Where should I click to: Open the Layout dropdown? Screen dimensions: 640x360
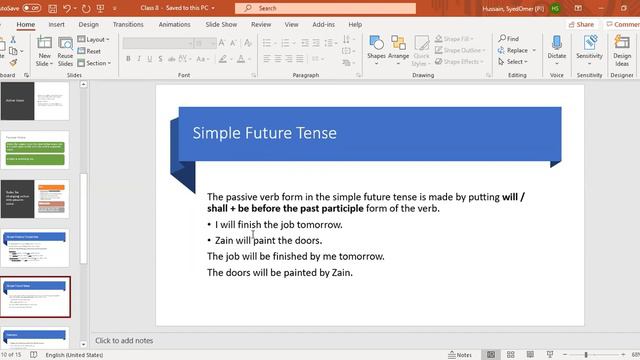click(93, 39)
